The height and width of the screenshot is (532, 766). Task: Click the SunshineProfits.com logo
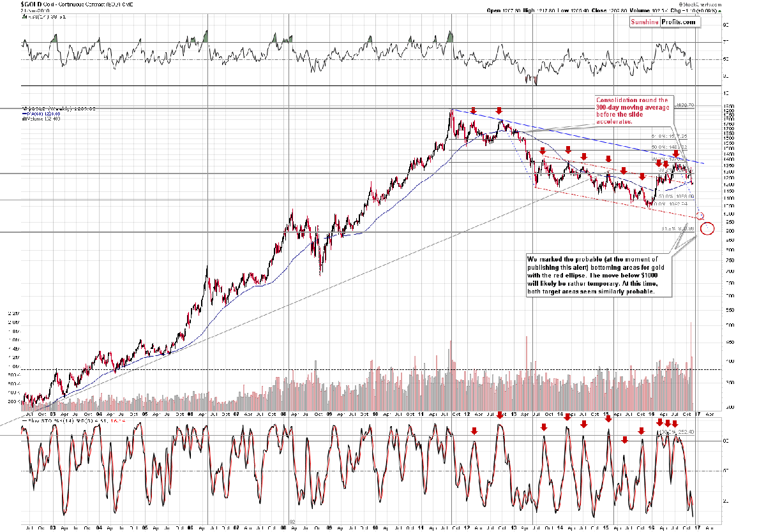coord(665,22)
